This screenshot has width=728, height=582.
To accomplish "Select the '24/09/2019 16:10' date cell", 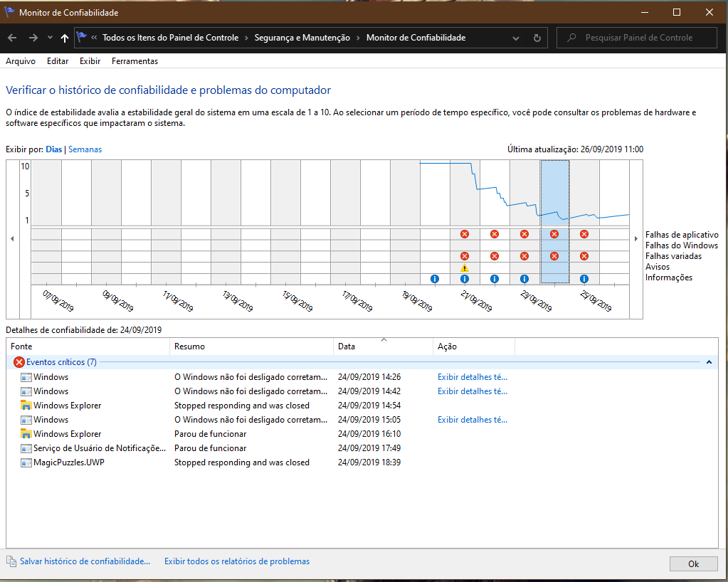I will click(369, 433).
